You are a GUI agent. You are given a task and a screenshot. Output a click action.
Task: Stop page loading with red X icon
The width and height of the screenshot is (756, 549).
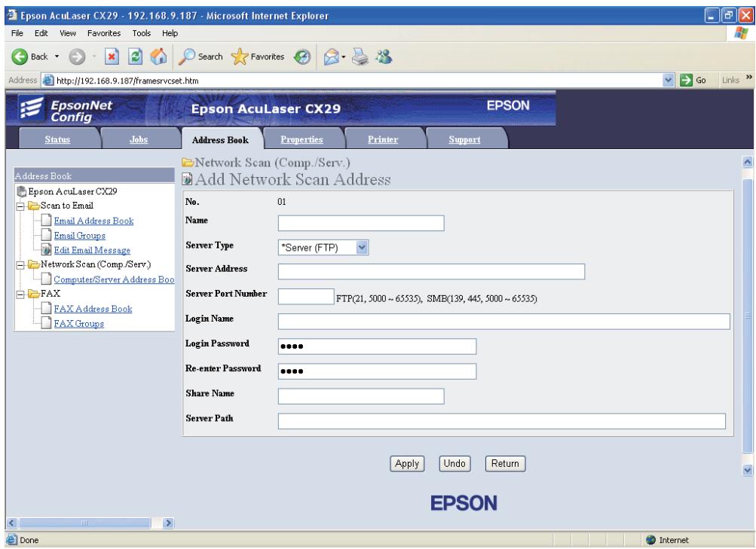pos(112,56)
